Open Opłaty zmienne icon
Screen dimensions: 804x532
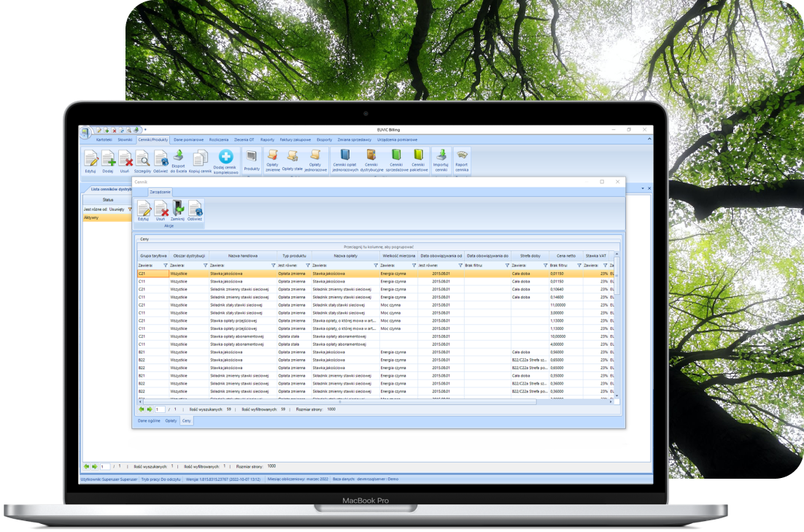pyautogui.click(x=273, y=155)
